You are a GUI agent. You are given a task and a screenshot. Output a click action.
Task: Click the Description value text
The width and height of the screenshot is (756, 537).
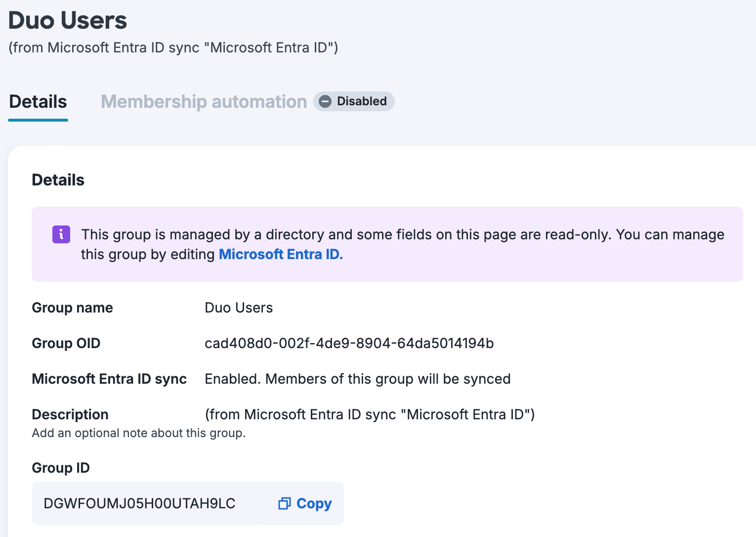(370, 414)
